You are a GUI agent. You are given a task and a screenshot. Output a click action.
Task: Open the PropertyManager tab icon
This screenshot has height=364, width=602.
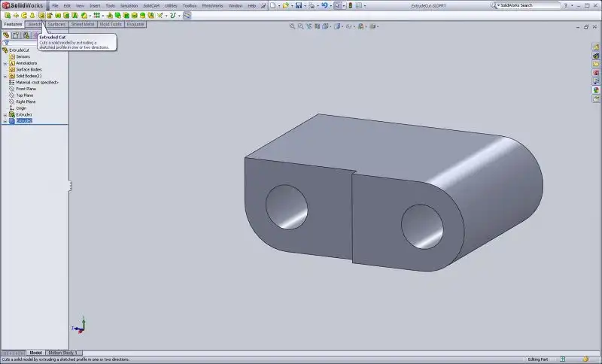[x=16, y=35]
